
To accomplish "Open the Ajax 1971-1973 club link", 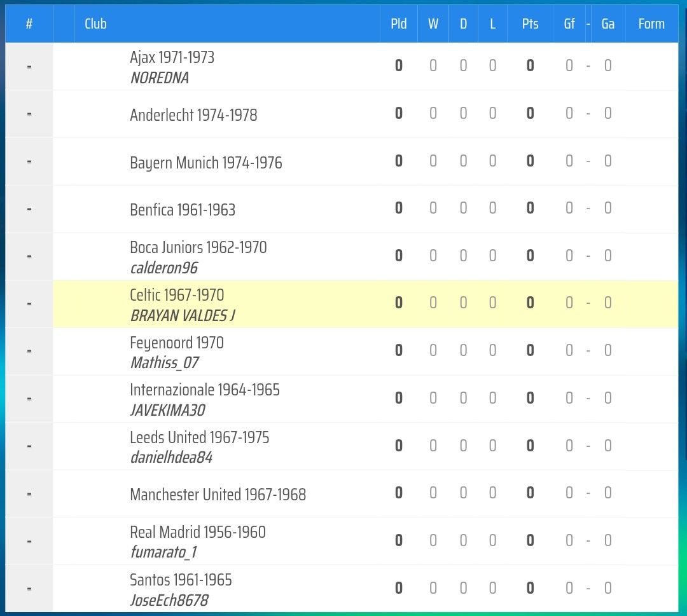I will click(x=172, y=57).
